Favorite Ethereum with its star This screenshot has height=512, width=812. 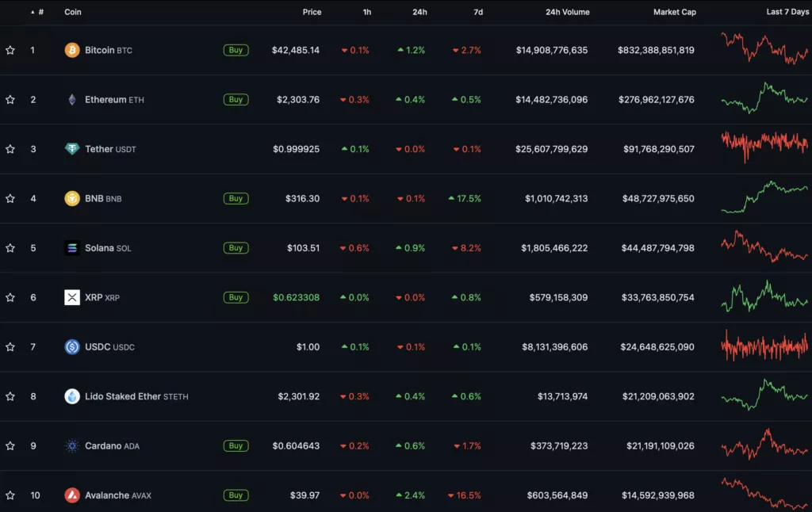pos(10,99)
